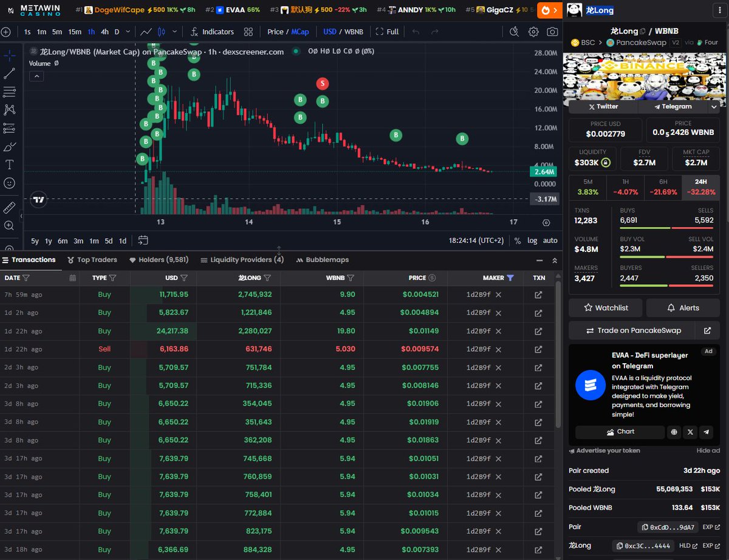This screenshot has width=729, height=560.
Task: Open the Alerts button
Action: [683, 308]
